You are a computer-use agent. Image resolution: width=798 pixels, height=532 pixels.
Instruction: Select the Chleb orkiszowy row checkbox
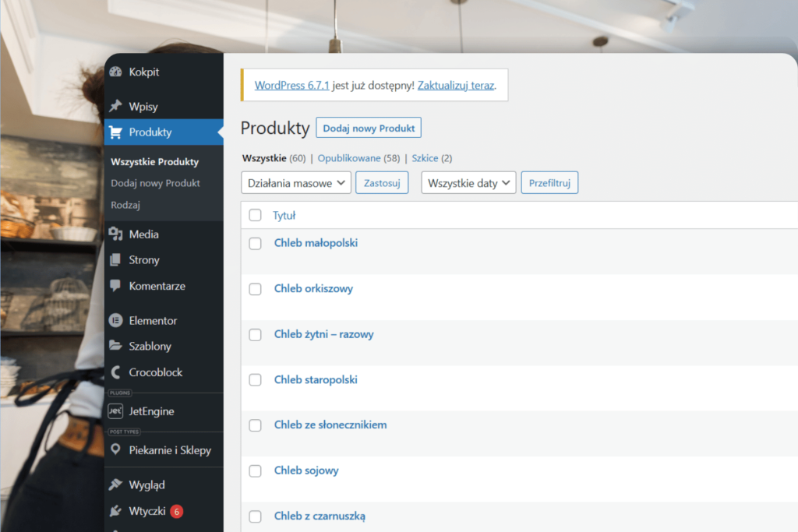point(255,289)
